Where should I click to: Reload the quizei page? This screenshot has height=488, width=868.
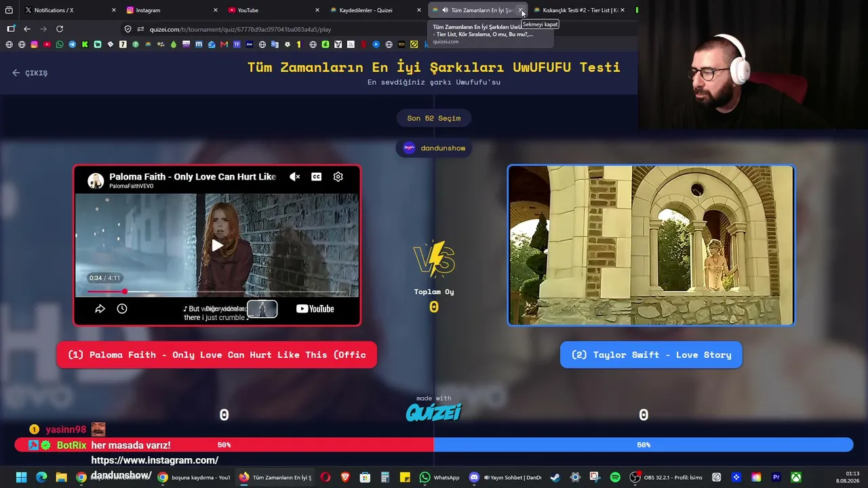tap(60, 29)
